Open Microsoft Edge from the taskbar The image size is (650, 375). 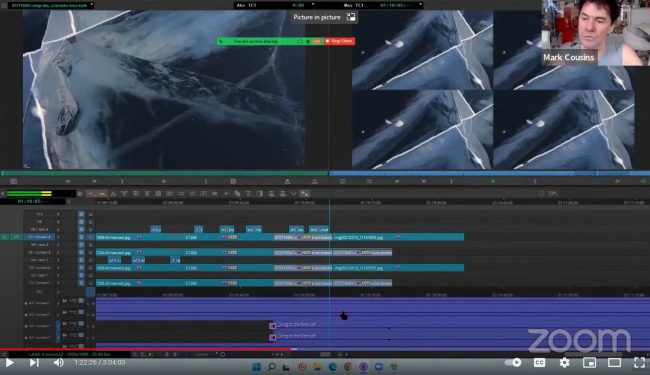click(x=332, y=367)
